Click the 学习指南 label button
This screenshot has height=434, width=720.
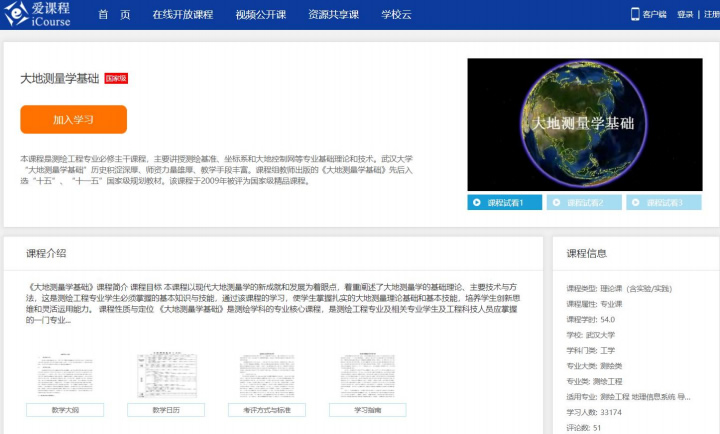click(x=368, y=410)
